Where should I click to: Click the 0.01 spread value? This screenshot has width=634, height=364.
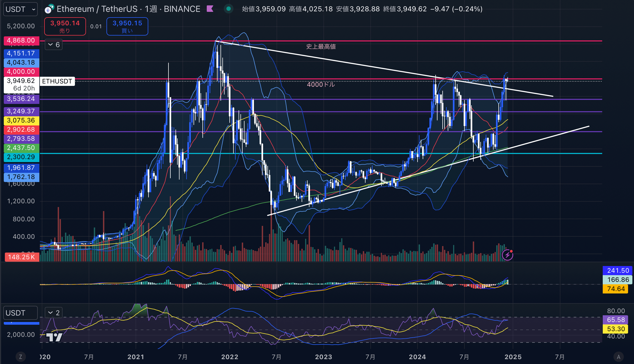[96, 26]
